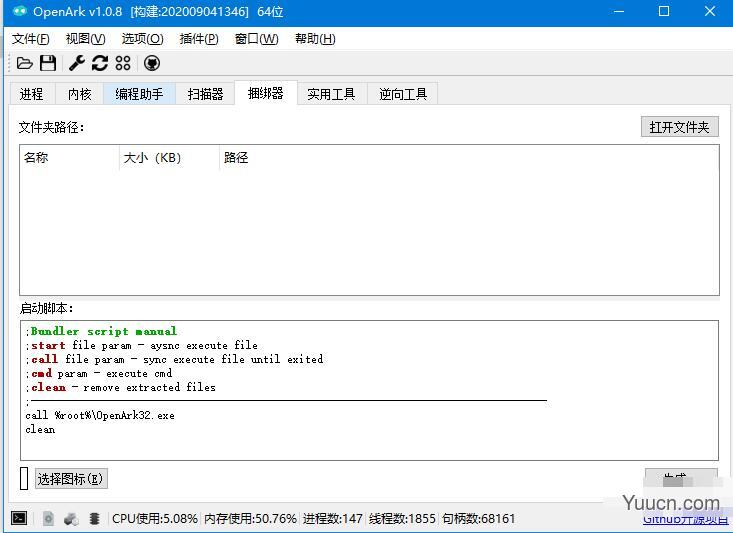Click the gray toy-car-shaped status bar icon
733x533 pixels.
coord(71,518)
